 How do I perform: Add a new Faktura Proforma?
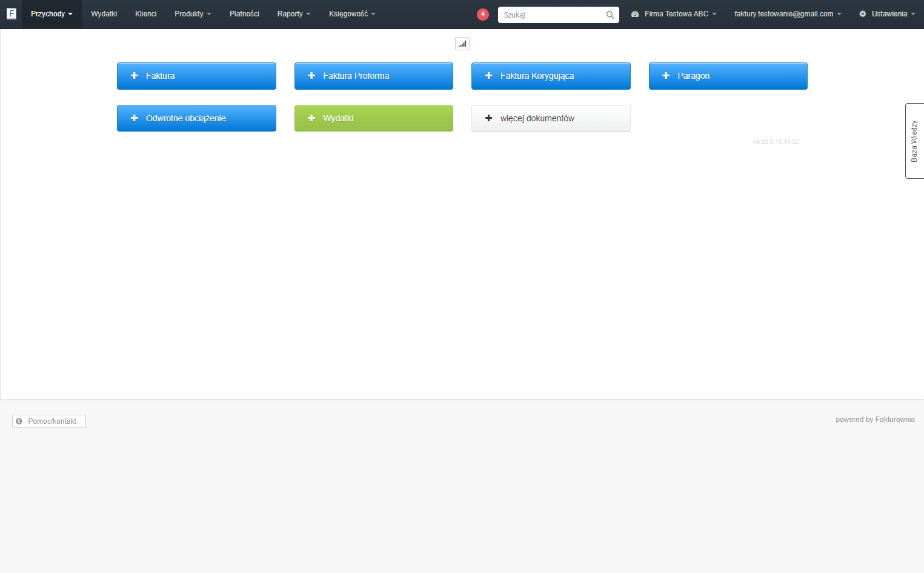374,76
